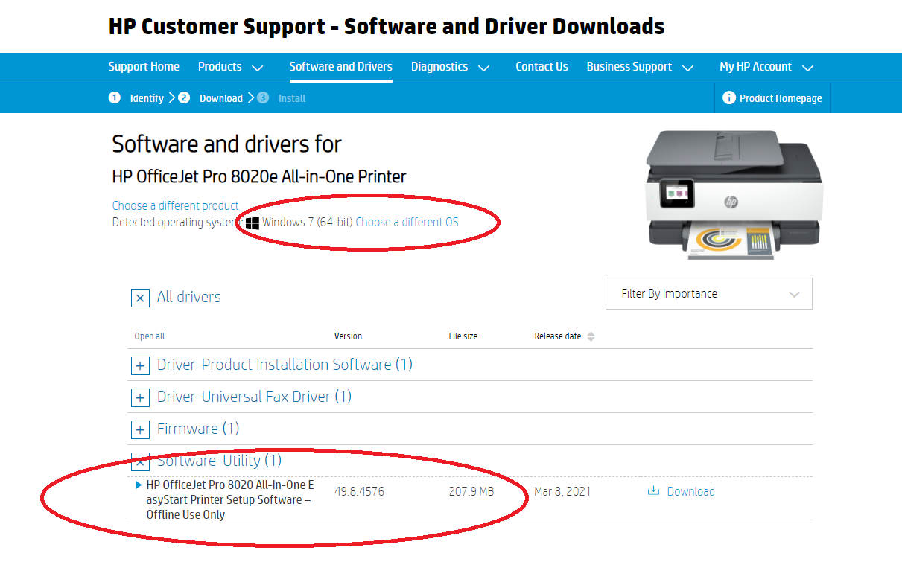
Task: Click the step 2 Download circle icon
Action: coord(183,98)
